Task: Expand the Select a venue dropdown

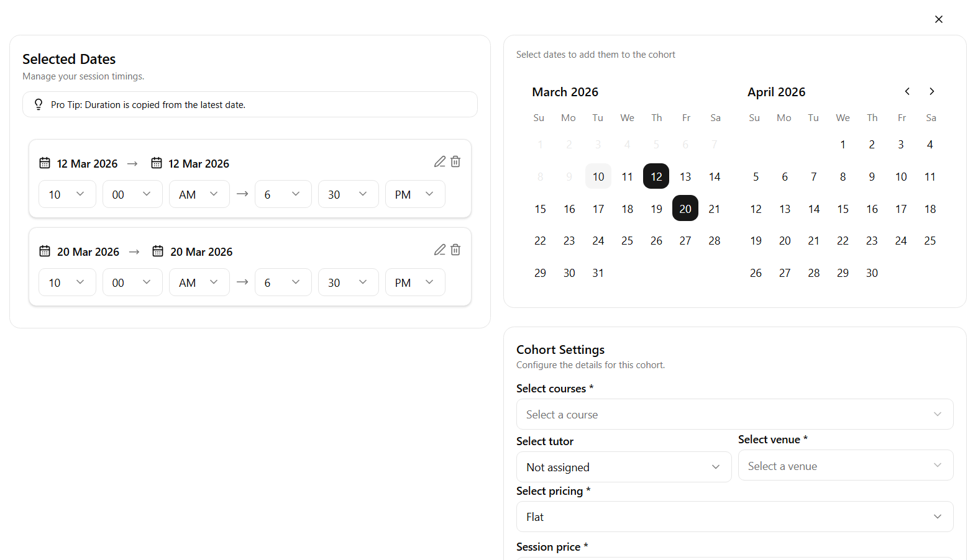Action: (845, 466)
